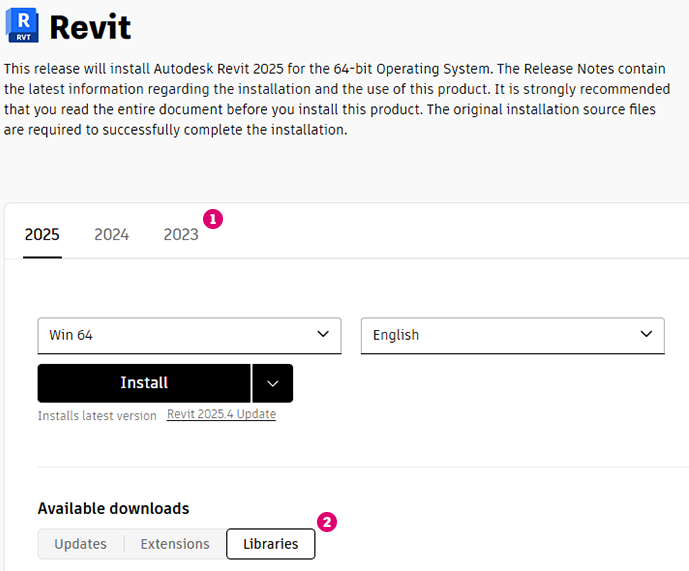
Task: Open the English language dropdown
Action: 512,335
